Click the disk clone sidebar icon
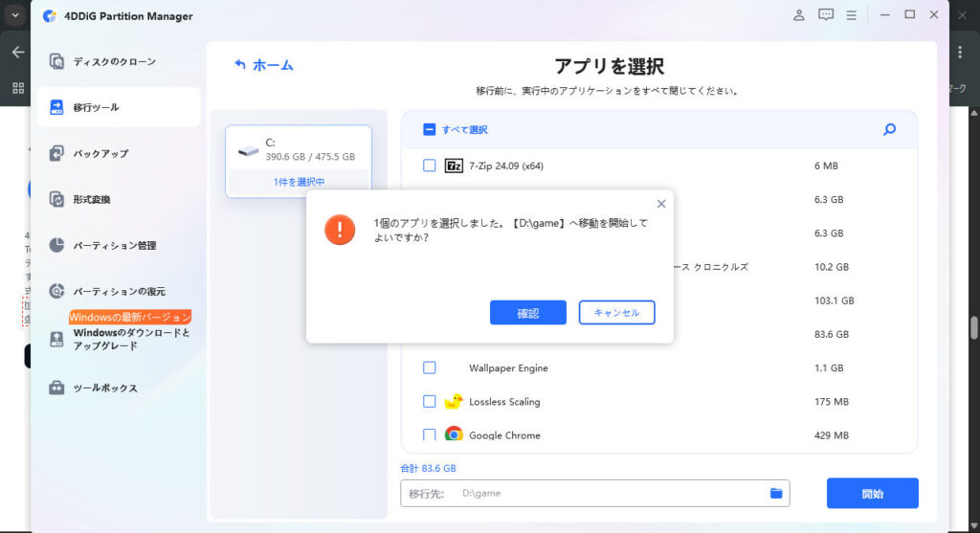This screenshot has width=980, height=533. (56, 61)
